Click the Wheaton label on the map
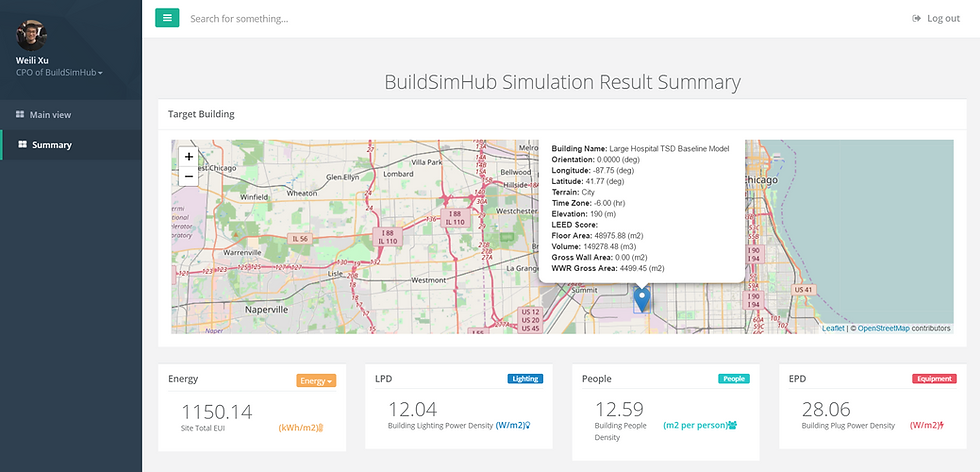The height and width of the screenshot is (472, 980). [302, 194]
